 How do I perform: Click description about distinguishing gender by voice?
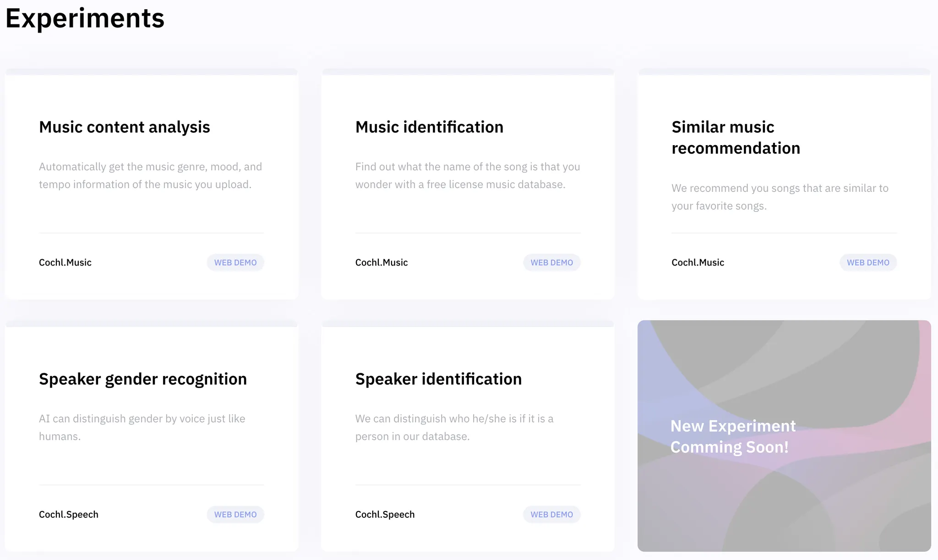pos(142,427)
